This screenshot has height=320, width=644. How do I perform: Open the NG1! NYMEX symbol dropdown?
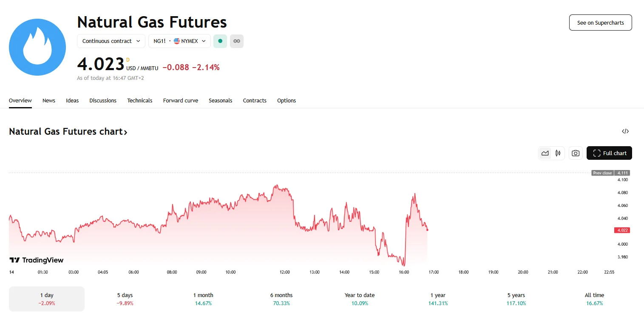tap(179, 41)
